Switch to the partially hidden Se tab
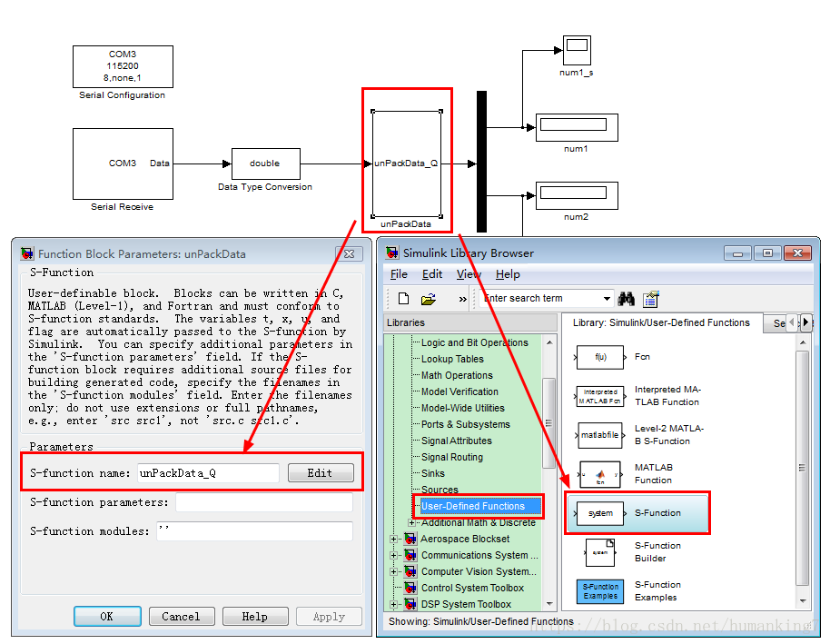Image resolution: width=830 pixels, height=644 pixels. click(778, 323)
